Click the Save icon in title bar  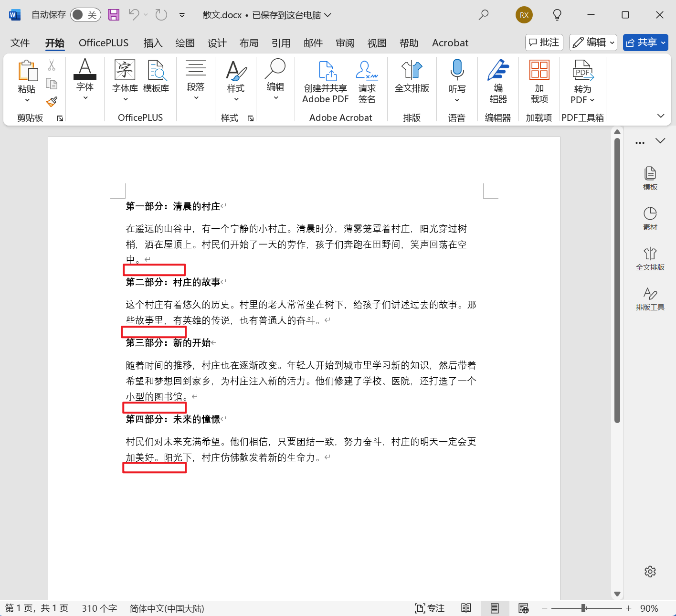tap(114, 15)
